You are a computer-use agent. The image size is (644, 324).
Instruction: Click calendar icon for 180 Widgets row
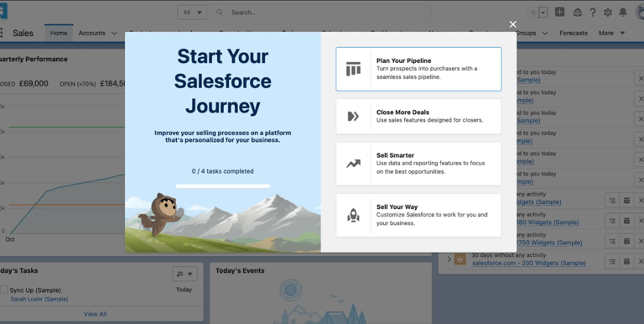point(626,221)
